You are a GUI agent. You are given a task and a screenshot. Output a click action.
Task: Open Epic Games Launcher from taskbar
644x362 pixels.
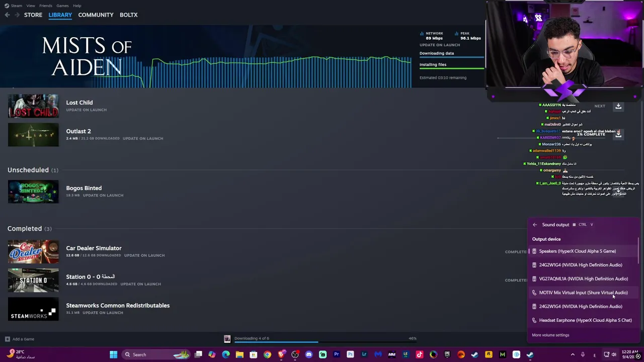point(447,354)
